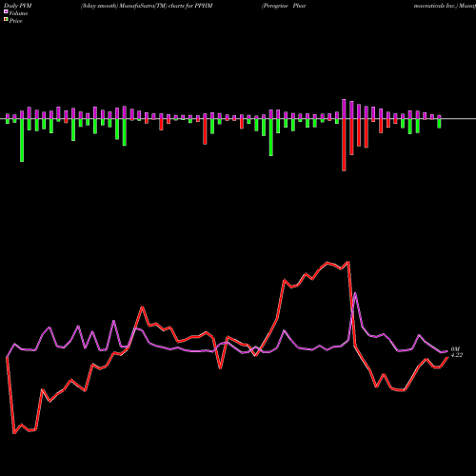Click the magenta Volume legend swatch
The width and height of the screenshot is (476, 476).
(6, 11)
